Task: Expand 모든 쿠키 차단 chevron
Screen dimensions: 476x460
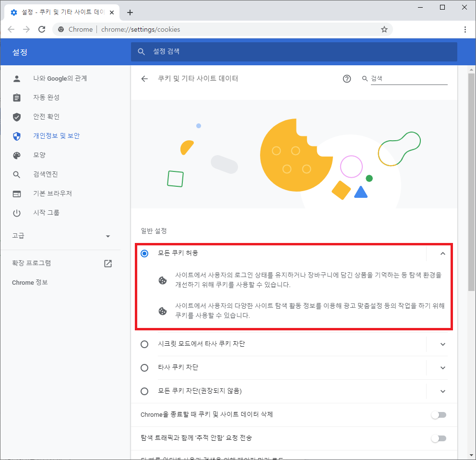Action: 443,391
